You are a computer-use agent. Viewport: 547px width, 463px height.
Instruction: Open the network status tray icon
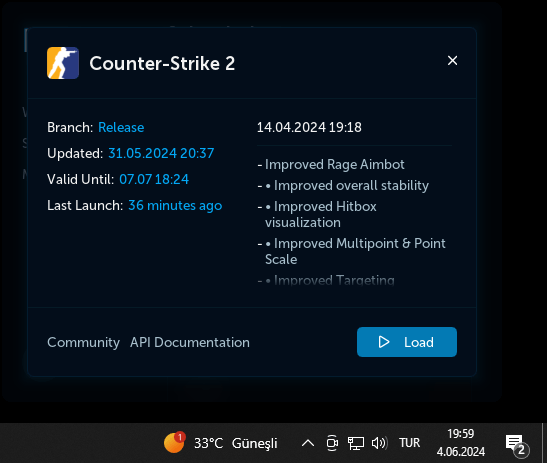pyautogui.click(x=355, y=443)
